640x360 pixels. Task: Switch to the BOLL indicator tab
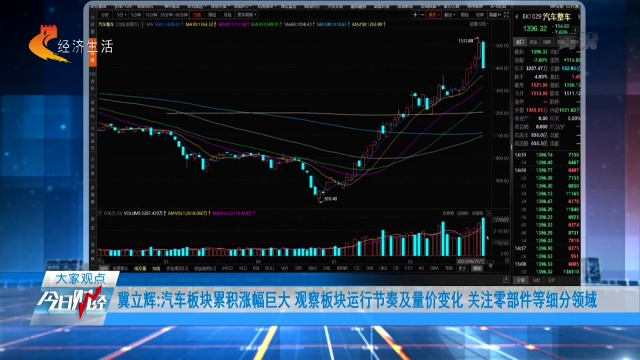(x=270, y=268)
